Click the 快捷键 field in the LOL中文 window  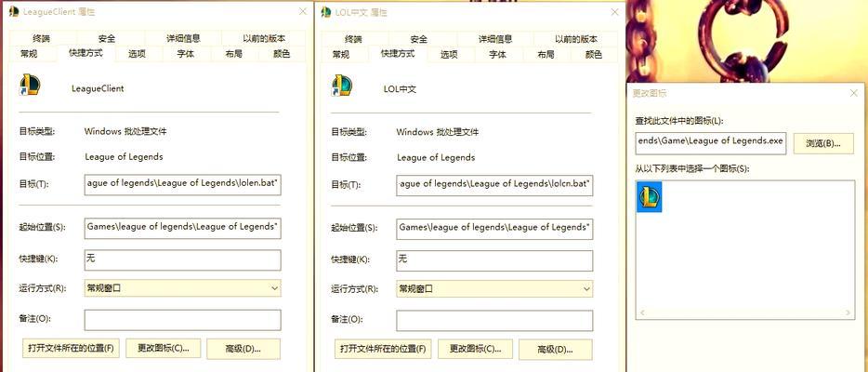(x=495, y=260)
